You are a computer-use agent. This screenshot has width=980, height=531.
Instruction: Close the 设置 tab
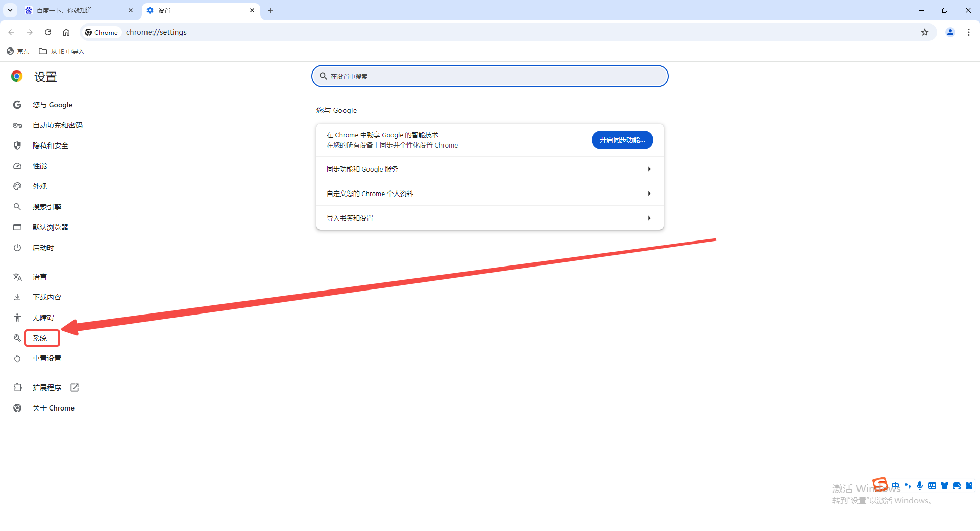click(252, 10)
